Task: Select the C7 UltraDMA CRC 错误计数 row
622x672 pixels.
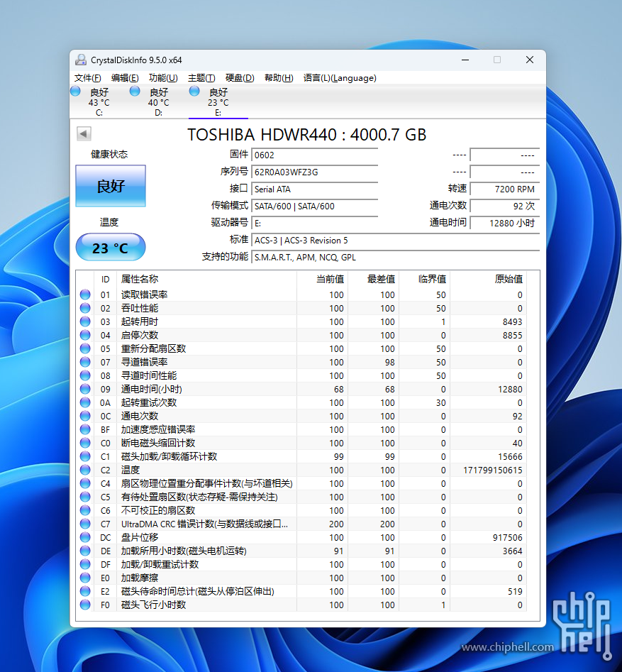Action: pos(301,524)
